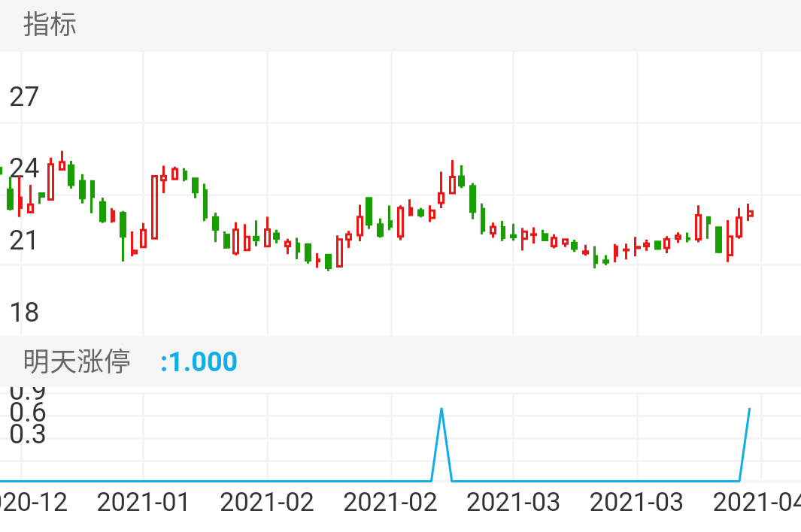Tap the 0.3 indicator axis label
Image resolution: width=801 pixels, height=532 pixels.
tap(28, 434)
